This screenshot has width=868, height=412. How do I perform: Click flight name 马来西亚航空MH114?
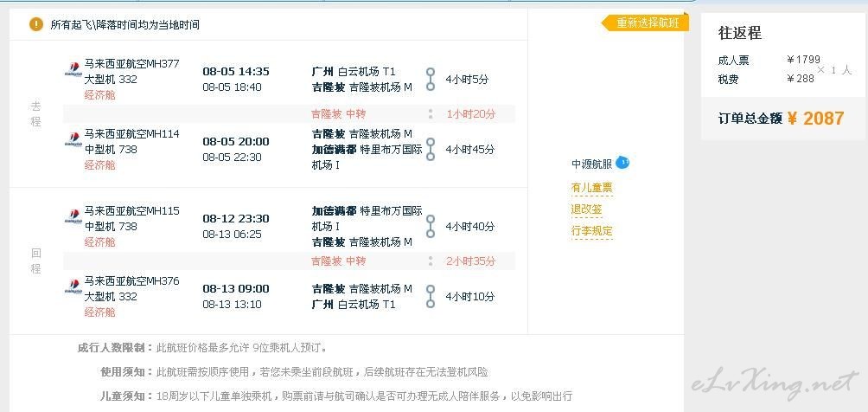tap(131, 133)
